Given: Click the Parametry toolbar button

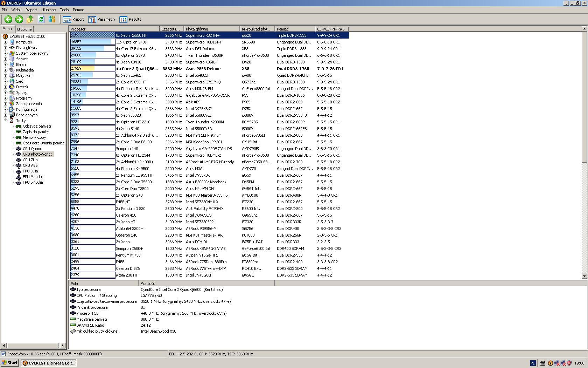Looking at the screenshot, I should tap(102, 20).
